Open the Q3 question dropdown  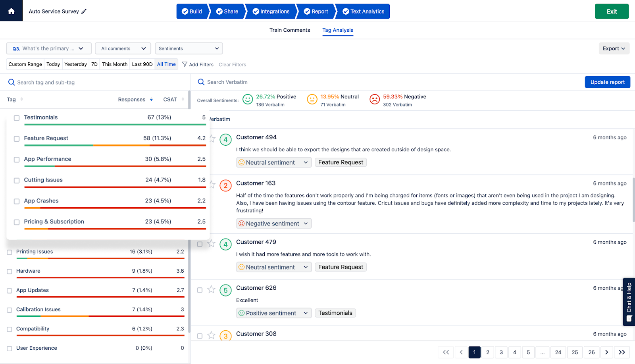(x=49, y=48)
